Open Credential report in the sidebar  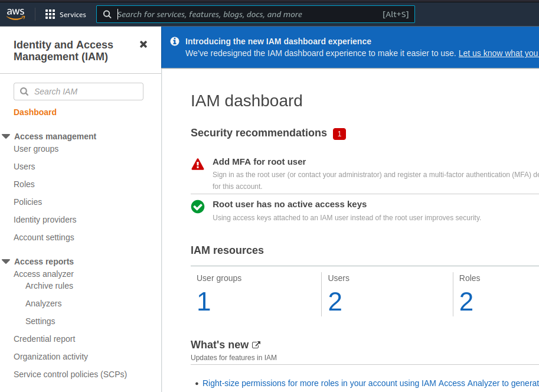[x=44, y=339]
